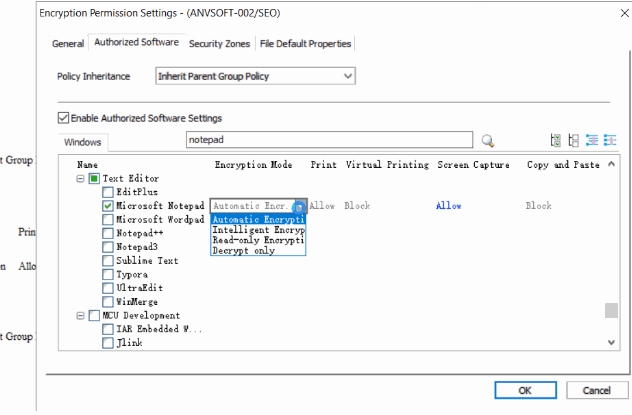Click the list scroll up arrow
Viewport: 632px width, 415px height.
(x=611, y=164)
